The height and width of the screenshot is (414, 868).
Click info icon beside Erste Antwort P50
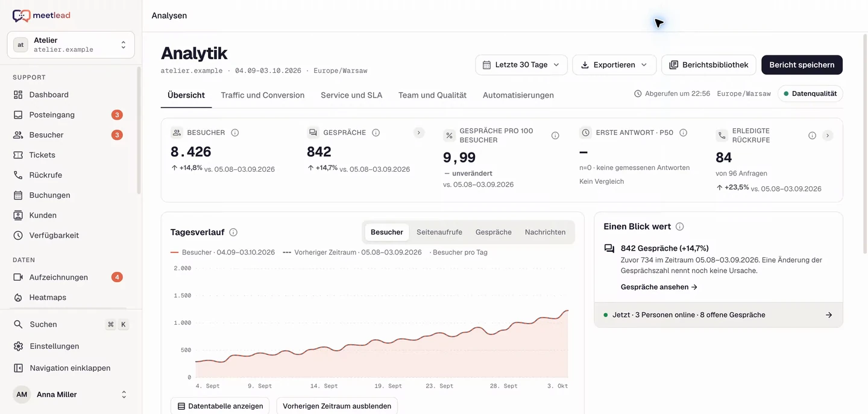(684, 133)
